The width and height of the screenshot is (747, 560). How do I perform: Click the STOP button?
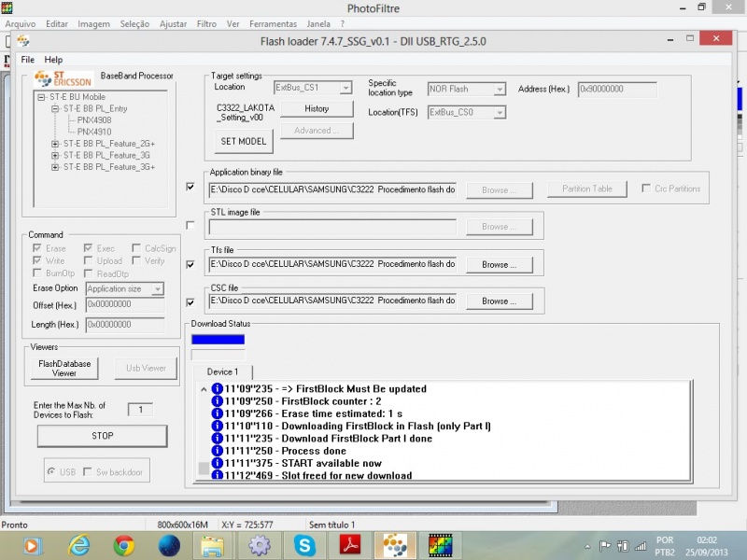pos(103,436)
